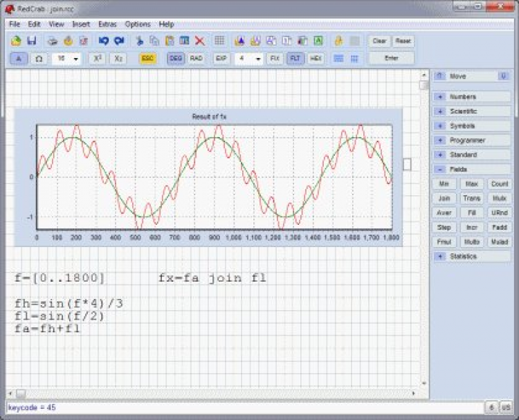Click the formula fx=fa join fl
Screen dimensions: 519x420
coord(212,278)
